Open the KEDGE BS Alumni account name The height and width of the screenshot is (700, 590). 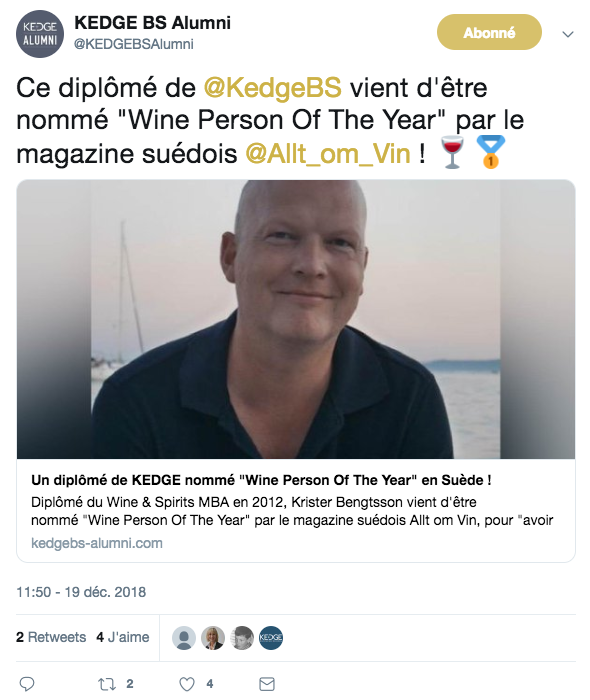(153, 23)
